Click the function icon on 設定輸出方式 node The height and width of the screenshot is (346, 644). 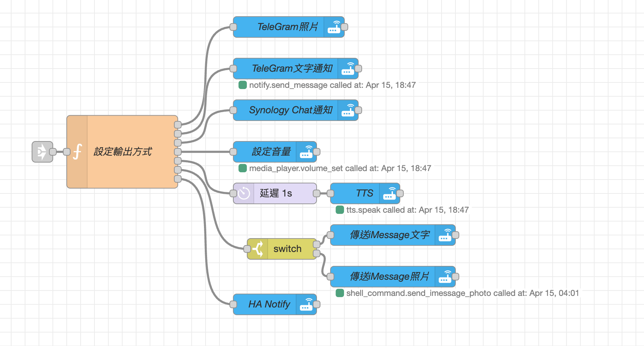pos(78,152)
